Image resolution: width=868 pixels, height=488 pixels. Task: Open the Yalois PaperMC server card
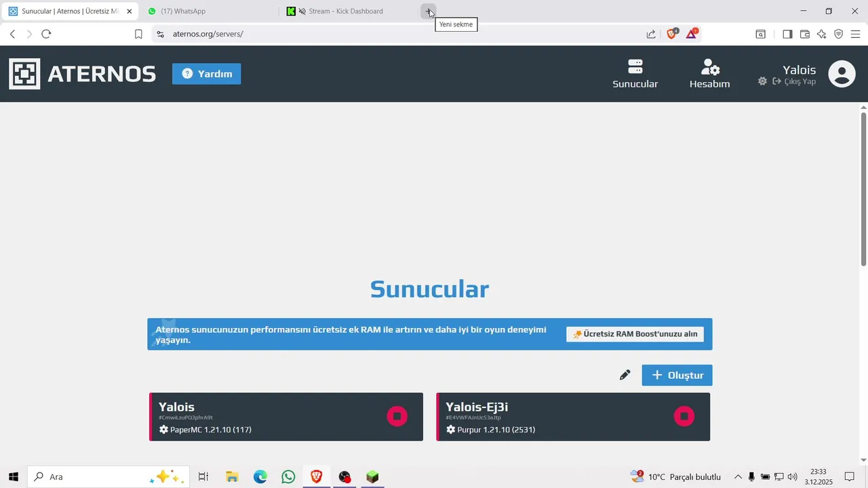click(286, 417)
